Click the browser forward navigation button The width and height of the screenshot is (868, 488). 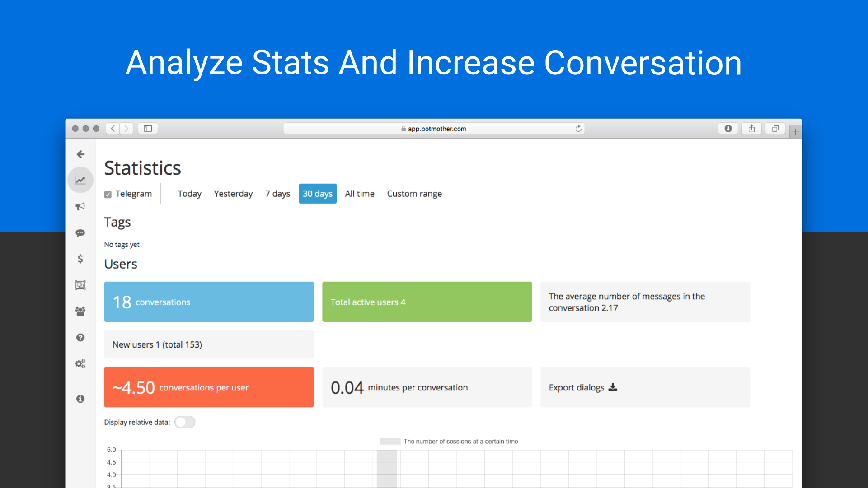click(127, 129)
